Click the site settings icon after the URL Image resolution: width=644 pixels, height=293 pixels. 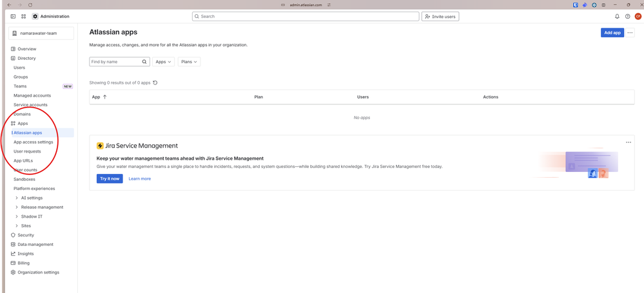click(x=329, y=5)
